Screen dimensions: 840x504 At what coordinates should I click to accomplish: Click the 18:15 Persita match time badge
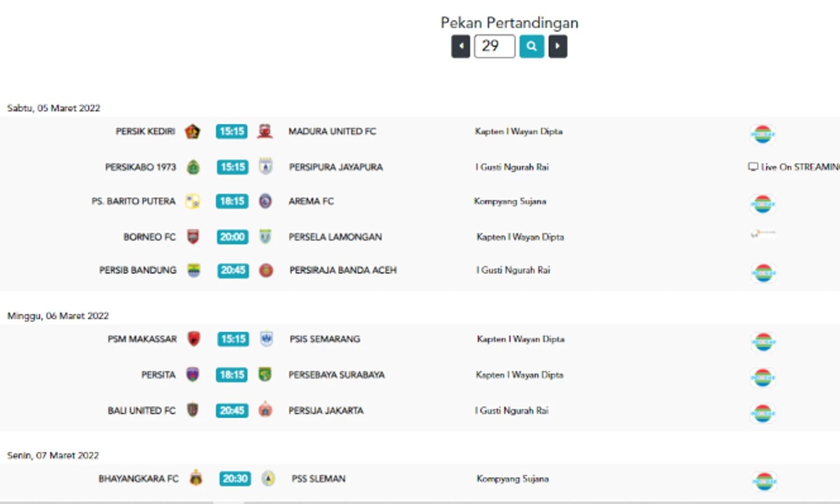click(x=232, y=375)
